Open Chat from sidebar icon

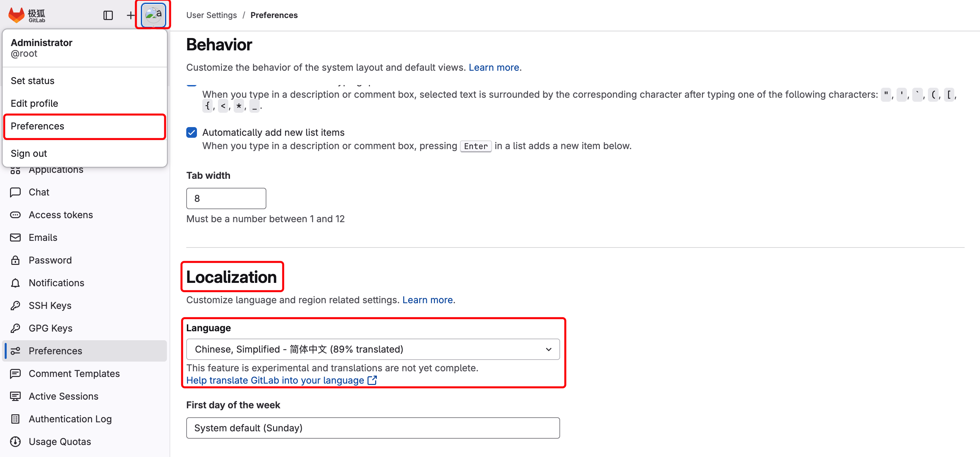[x=16, y=192]
